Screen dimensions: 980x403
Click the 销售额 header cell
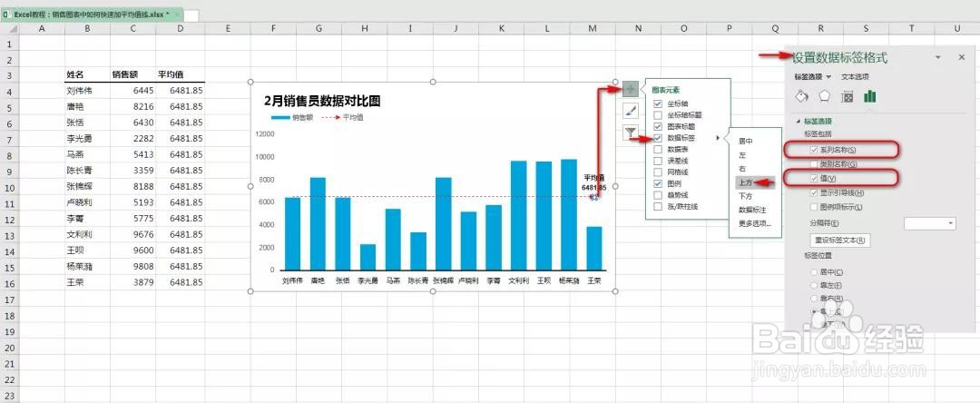point(133,74)
